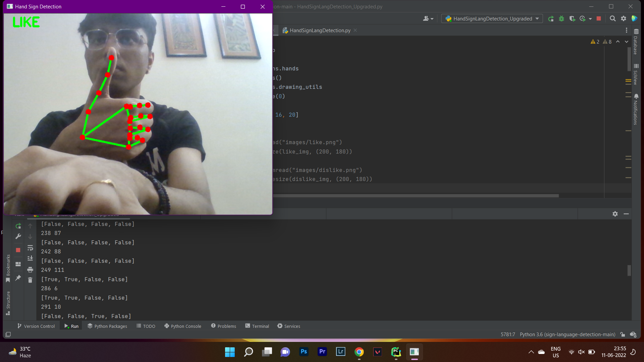This screenshot has height=362, width=644.
Task: Expand the Profile run options arrow
Action: (590, 19)
